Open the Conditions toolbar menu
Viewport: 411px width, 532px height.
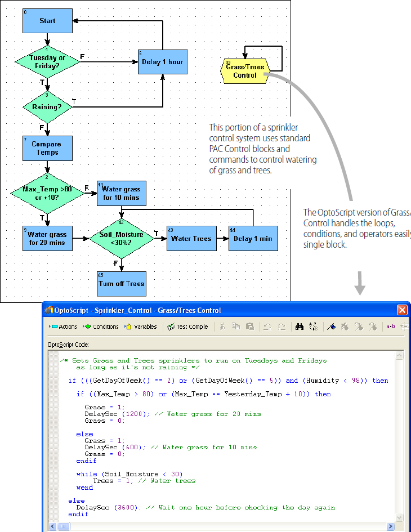(x=101, y=327)
